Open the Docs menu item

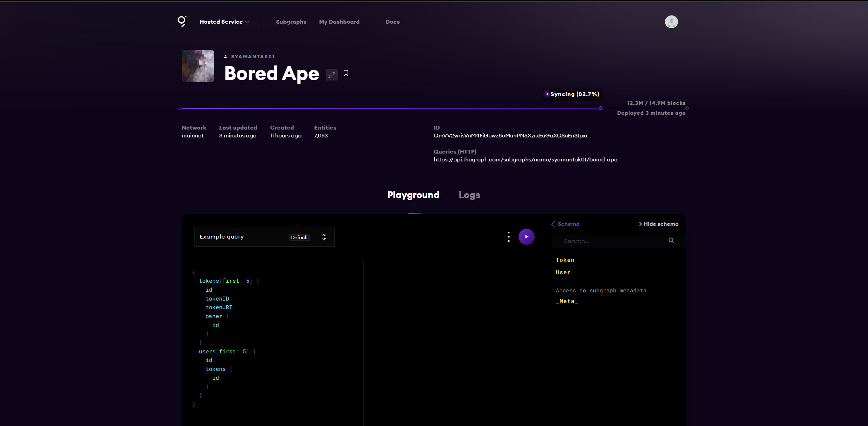392,21
